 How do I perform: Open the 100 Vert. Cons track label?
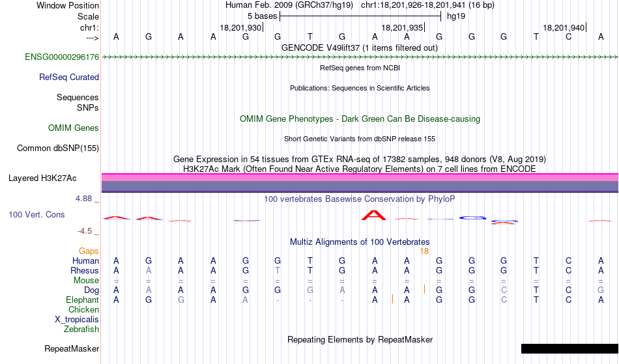pyautogui.click(x=36, y=214)
